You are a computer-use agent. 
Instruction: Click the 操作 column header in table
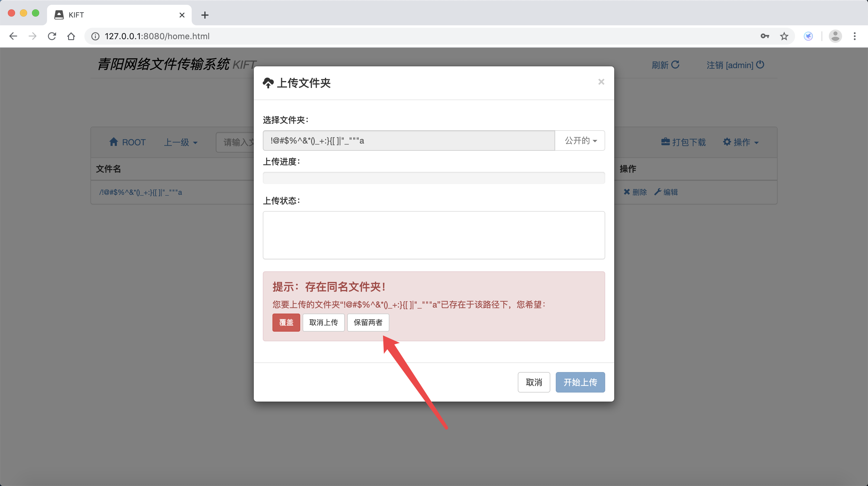(628, 169)
